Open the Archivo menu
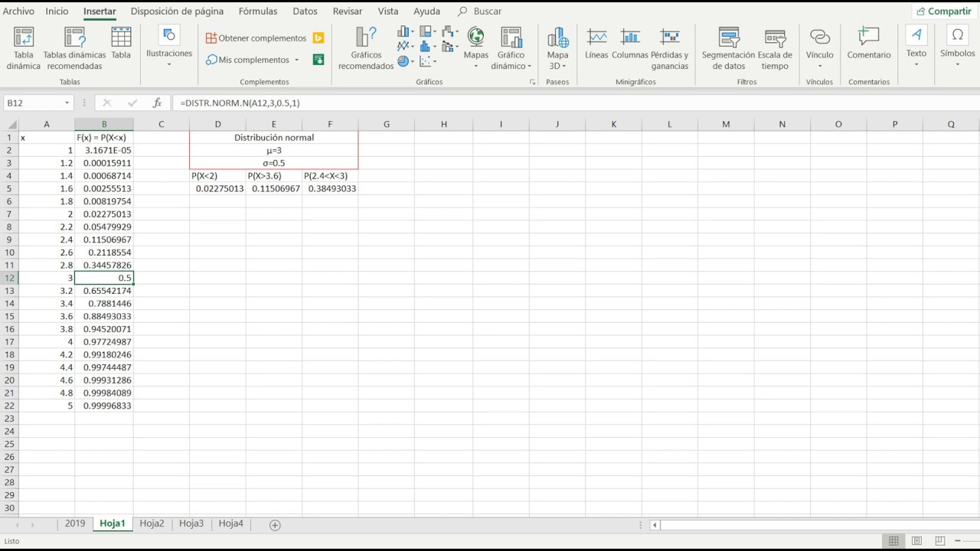Screen dimensions: 980x551 tap(18, 11)
